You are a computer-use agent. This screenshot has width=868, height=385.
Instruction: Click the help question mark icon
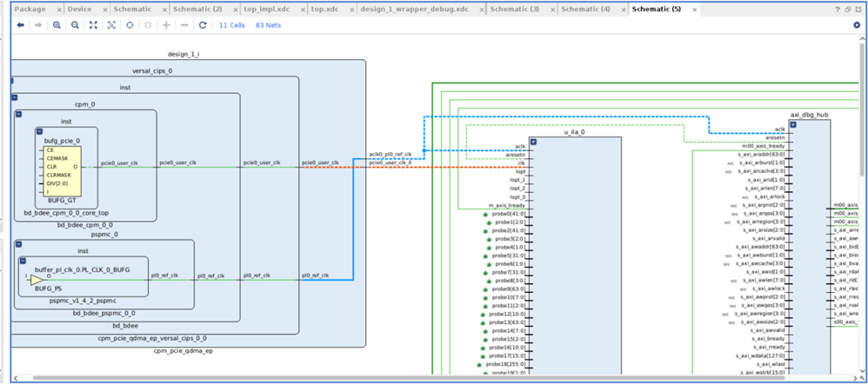click(x=837, y=10)
